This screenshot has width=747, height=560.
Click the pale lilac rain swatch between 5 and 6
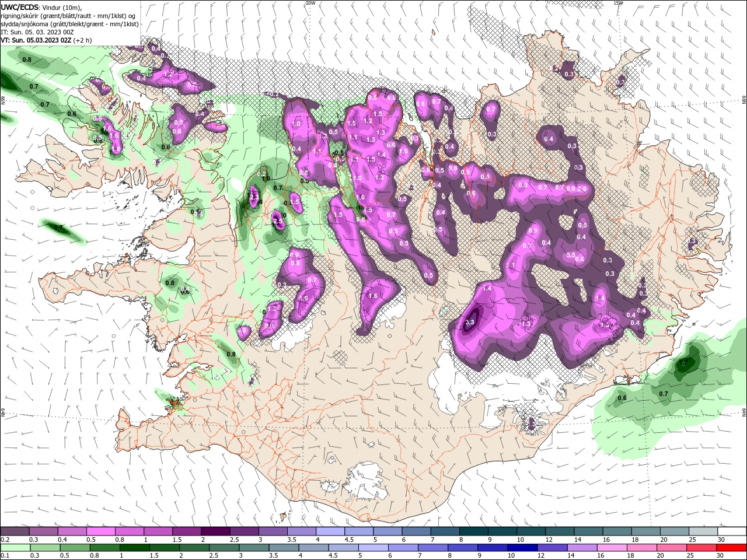[x=373, y=548]
